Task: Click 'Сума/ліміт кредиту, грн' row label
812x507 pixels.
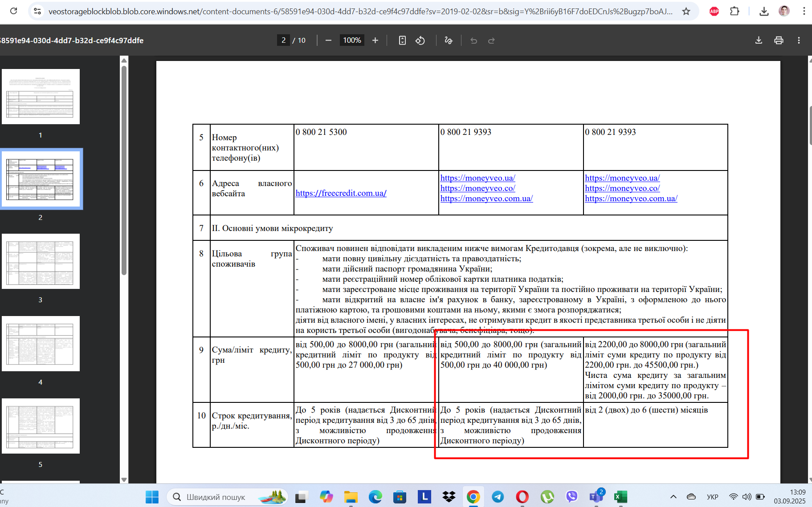Action: point(252,355)
